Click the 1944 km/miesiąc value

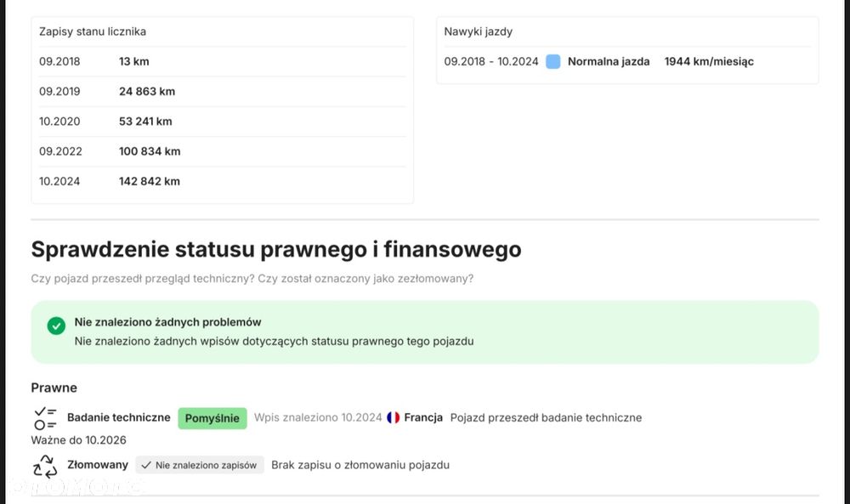709,61
